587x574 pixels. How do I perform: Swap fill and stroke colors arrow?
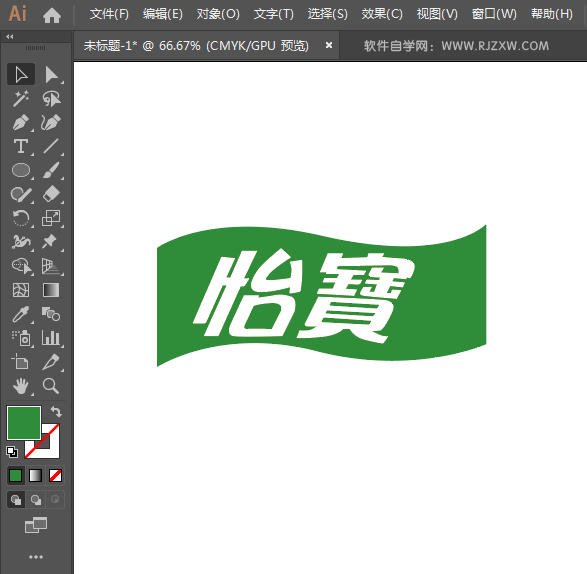pos(57,411)
